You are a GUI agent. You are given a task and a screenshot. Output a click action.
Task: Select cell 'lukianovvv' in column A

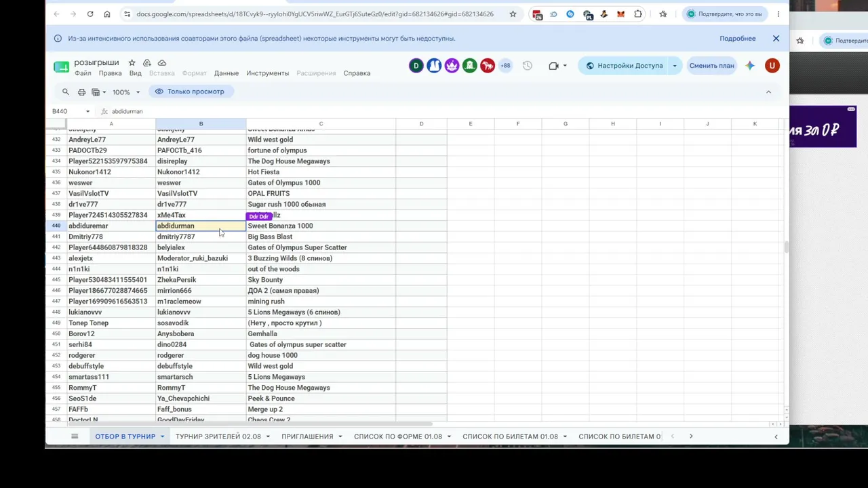tap(111, 312)
